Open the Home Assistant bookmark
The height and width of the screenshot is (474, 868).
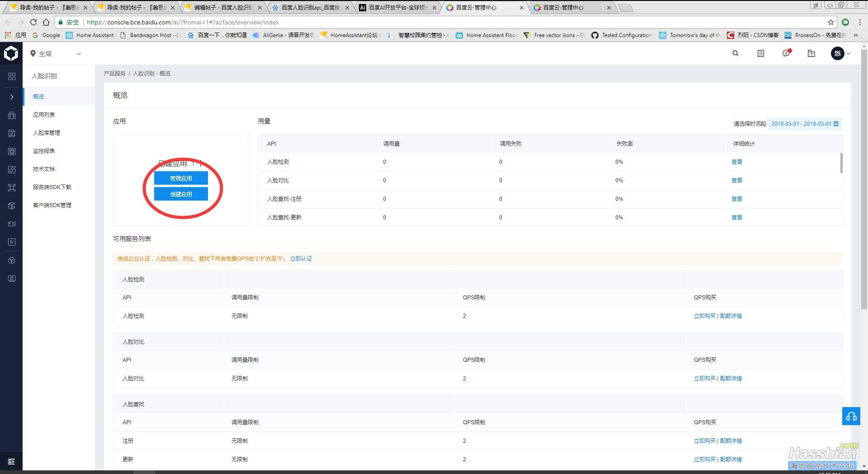(90, 35)
